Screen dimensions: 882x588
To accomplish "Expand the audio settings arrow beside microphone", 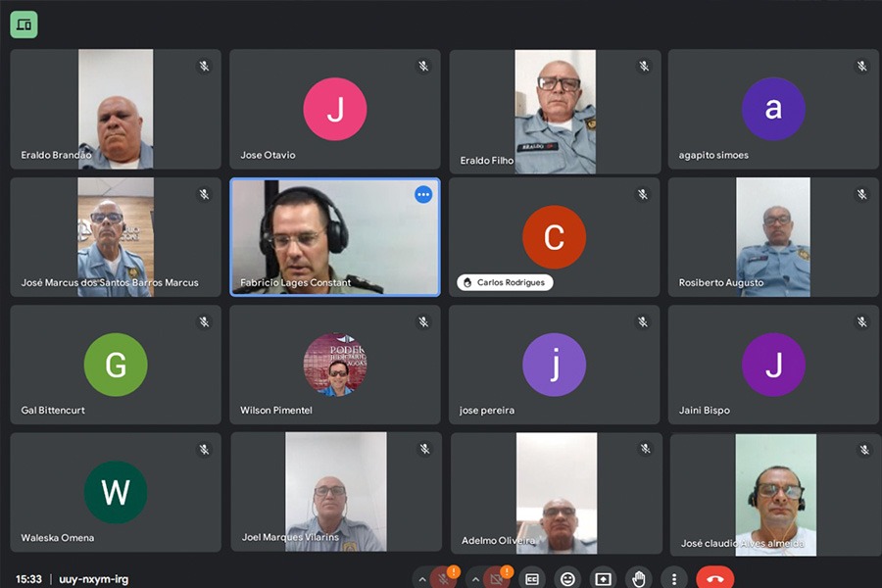I will [x=421, y=579].
